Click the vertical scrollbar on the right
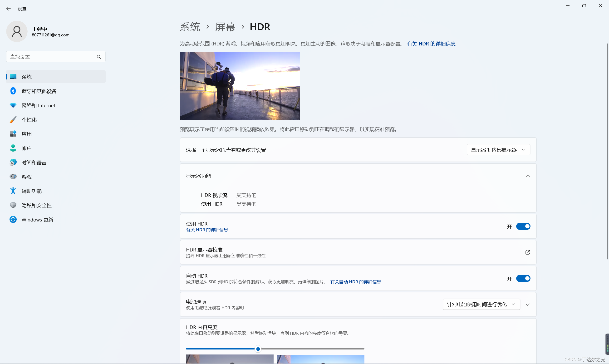Image resolution: width=609 pixels, height=364 pixels. coord(608,151)
